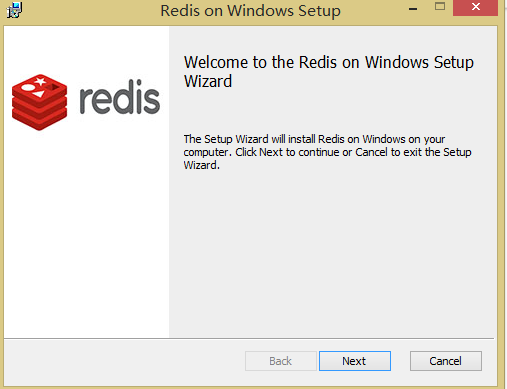Click the red Redis cube logo

(x=39, y=102)
